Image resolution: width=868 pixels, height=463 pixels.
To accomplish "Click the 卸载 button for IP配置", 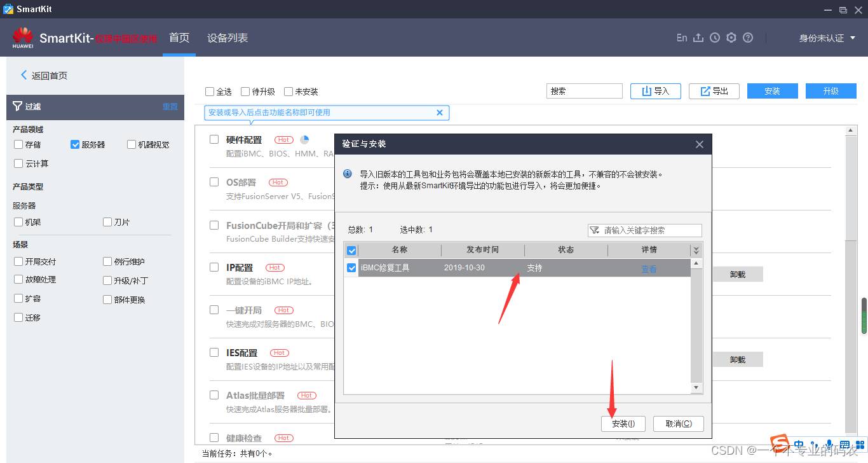I will click(738, 274).
